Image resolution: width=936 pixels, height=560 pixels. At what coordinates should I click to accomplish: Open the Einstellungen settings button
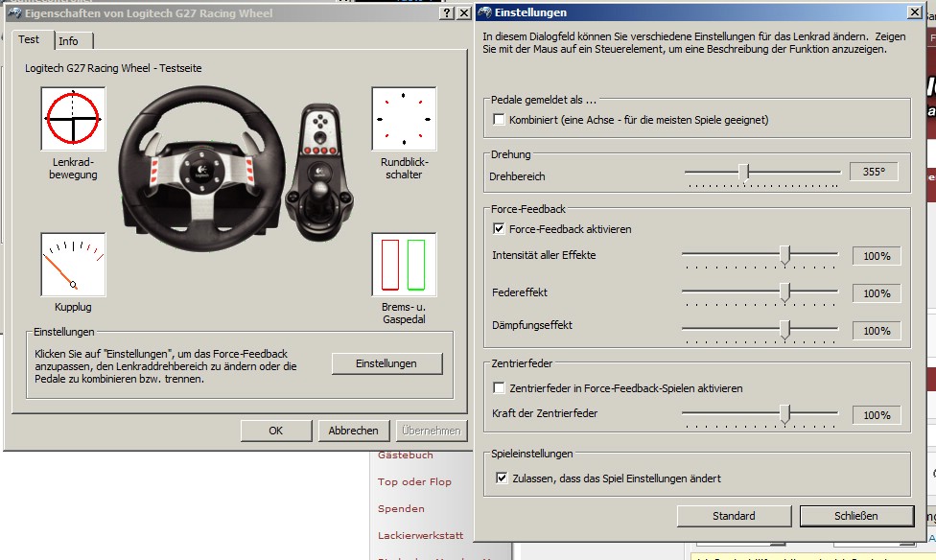(386, 363)
